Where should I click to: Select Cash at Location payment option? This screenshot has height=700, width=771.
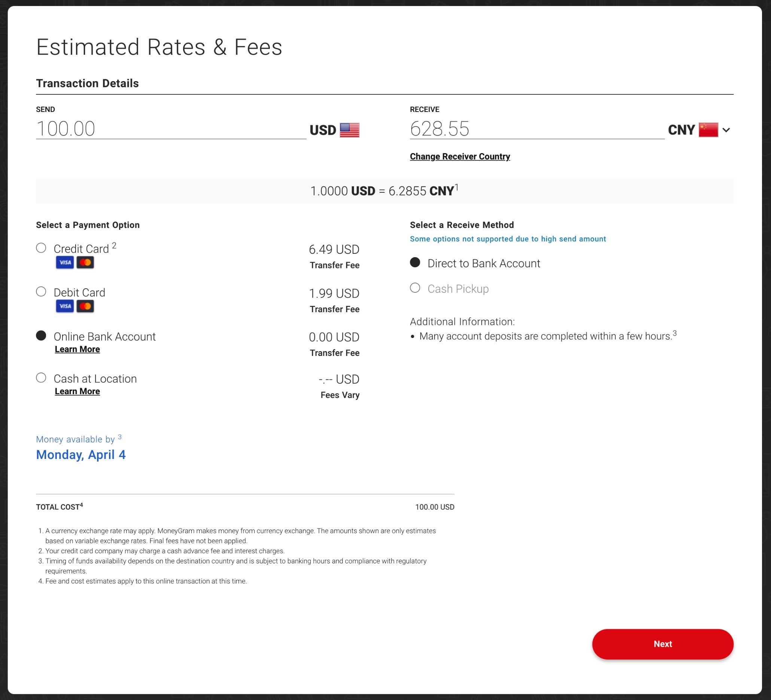point(41,378)
